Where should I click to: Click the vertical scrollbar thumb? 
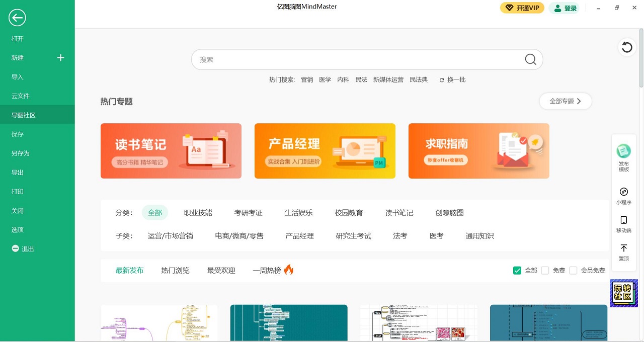point(641,59)
